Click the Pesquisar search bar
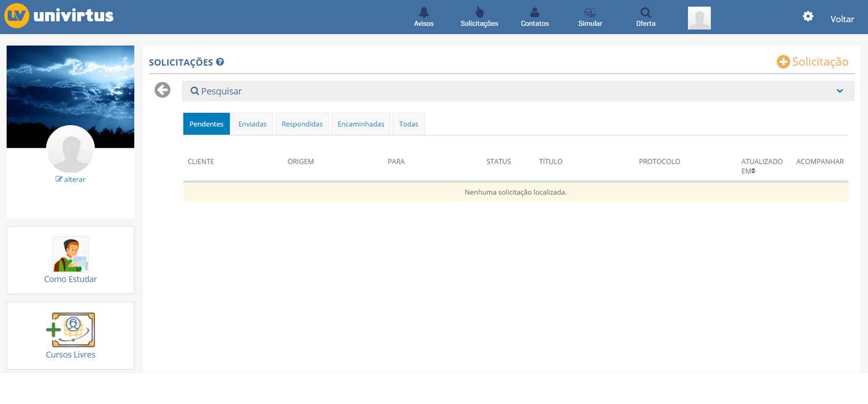 [x=518, y=91]
